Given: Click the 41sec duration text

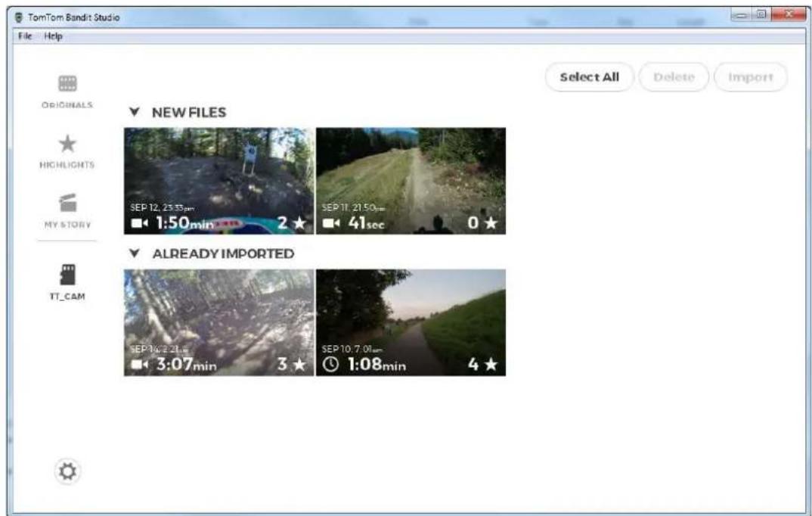Looking at the screenshot, I should click(367, 222).
